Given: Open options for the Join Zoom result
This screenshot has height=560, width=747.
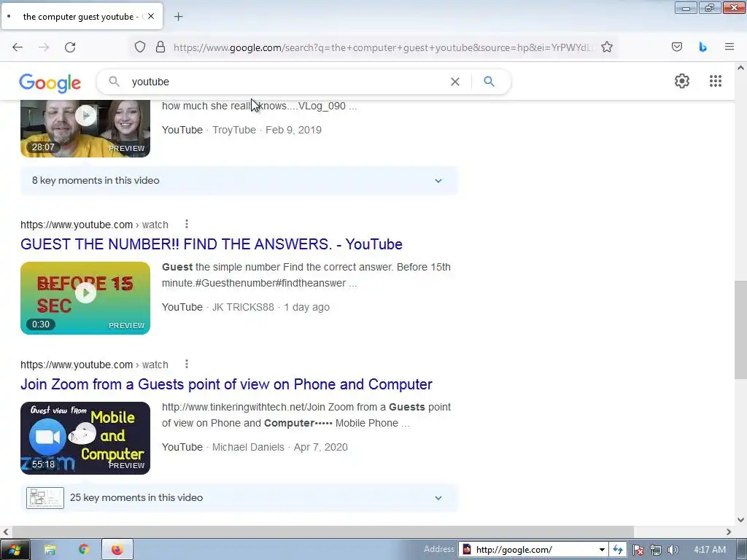Looking at the screenshot, I should pyautogui.click(x=187, y=364).
